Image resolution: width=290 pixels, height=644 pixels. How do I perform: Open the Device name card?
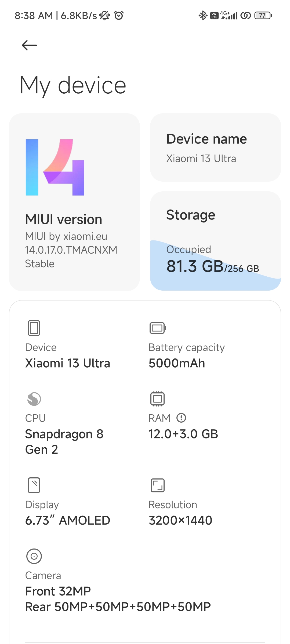click(215, 147)
